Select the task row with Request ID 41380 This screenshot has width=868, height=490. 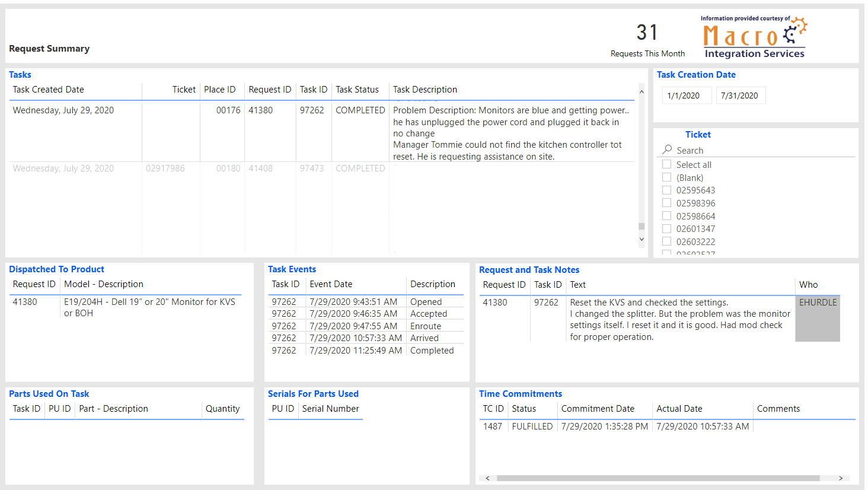pyautogui.click(x=260, y=110)
